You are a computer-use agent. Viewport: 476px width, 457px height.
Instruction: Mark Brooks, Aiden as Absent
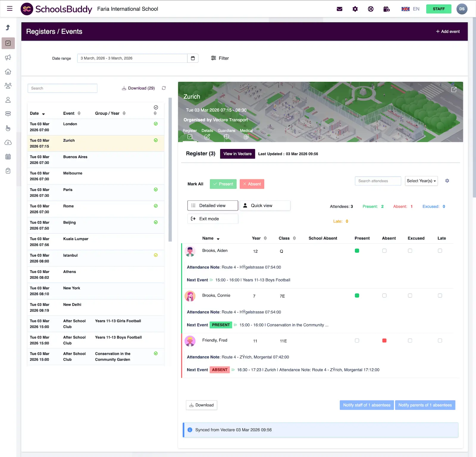384,251
